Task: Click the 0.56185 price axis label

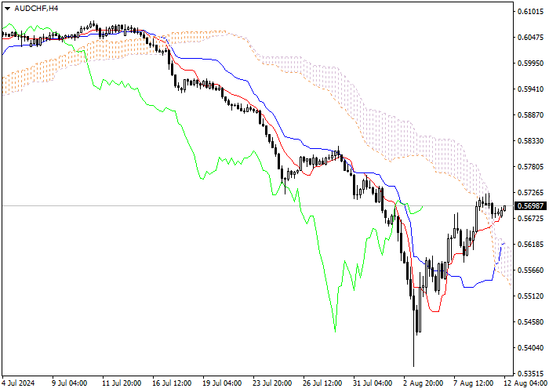Action: 530,245
